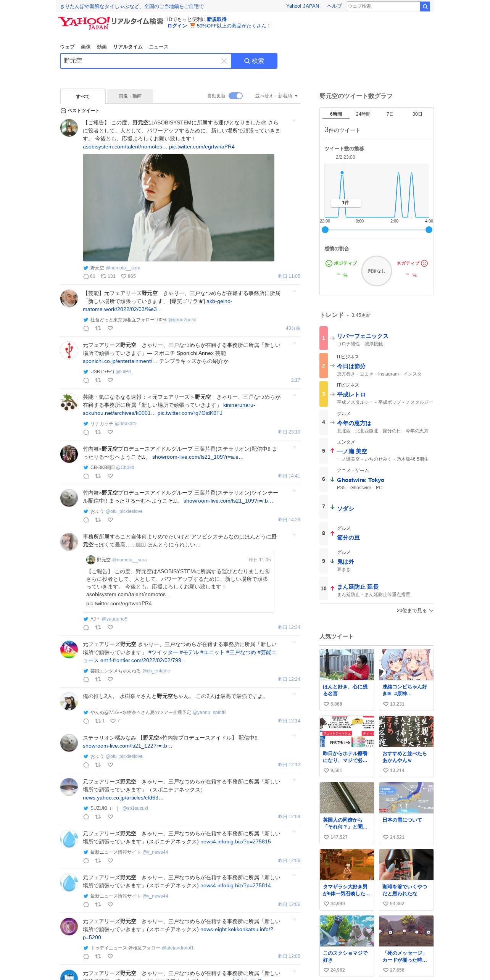This screenshot has width=490, height=980.
Task: Open the ニュース search category
Action: pos(158,47)
